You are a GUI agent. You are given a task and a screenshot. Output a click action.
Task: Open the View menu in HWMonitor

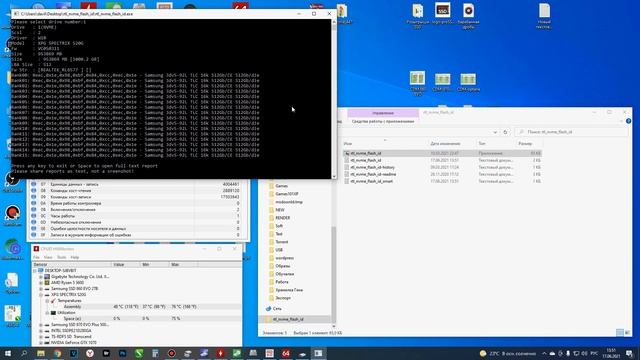[48, 257]
